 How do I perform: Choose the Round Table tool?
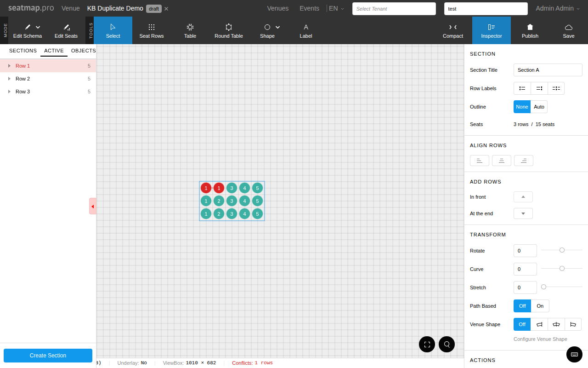tap(229, 30)
